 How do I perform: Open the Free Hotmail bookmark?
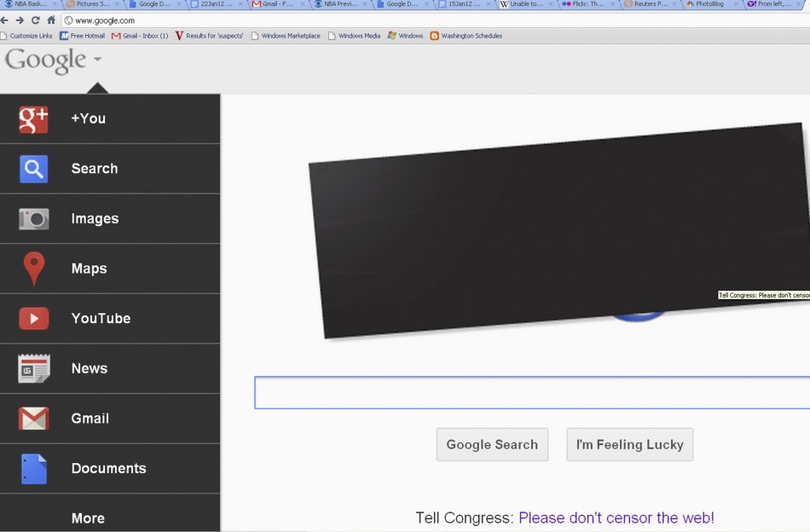[x=83, y=36]
